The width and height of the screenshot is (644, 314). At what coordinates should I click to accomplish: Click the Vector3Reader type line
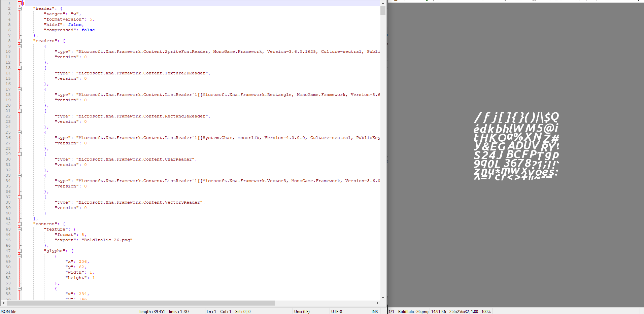click(130, 202)
